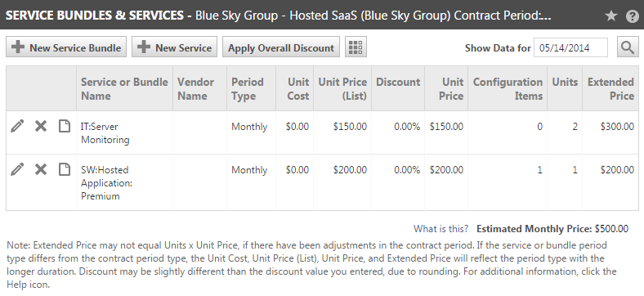Delete the IT:Server Monitoring service row
Viewport: 644px width, 296px height.
point(41,126)
